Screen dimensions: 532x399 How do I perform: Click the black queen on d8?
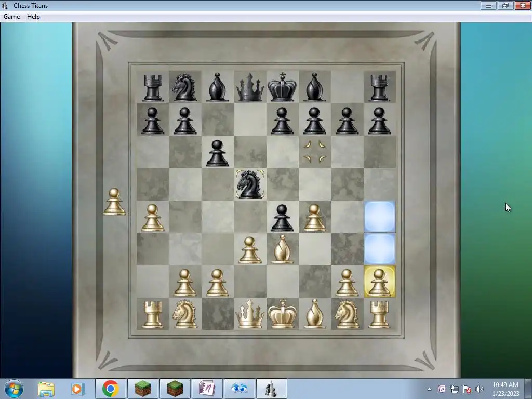(250, 87)
